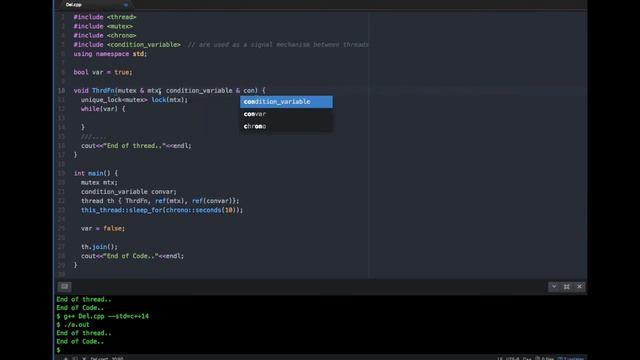
Task: Click the mutex mtx; declaration in main
Action: pyautogui.click(x=99, y=182)
